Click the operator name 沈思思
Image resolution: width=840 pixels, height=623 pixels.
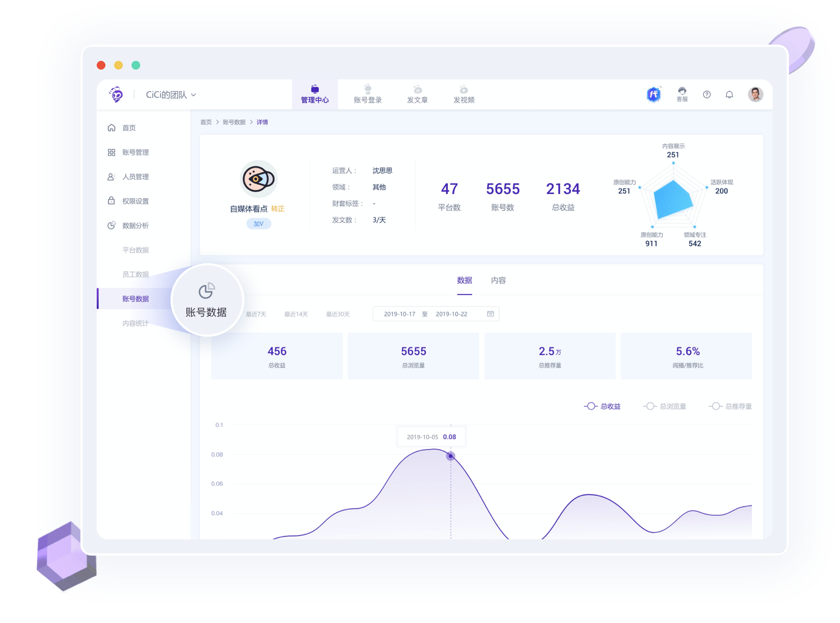pos(383,171)
